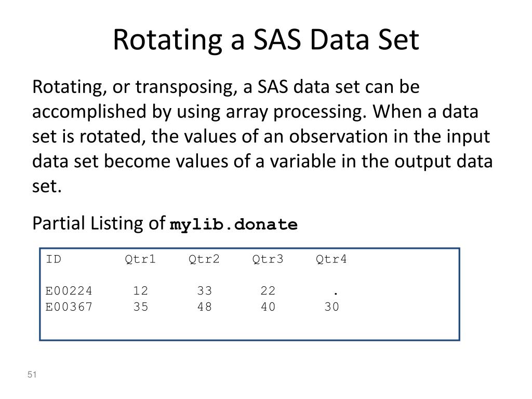
Task: Select the E00367 row identifier
Action: point(69,307)
